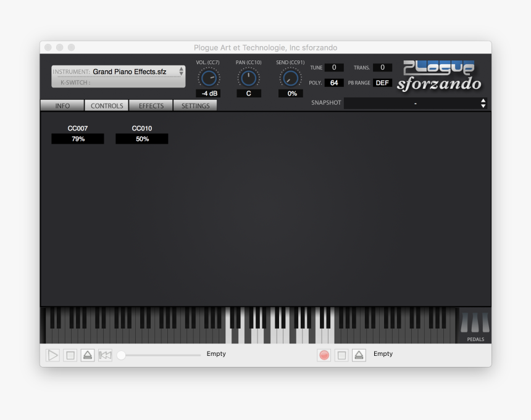Viewport: 531px width, 420px height.
Task: Click the recorder eject/save icon
Action: [359, 355]
